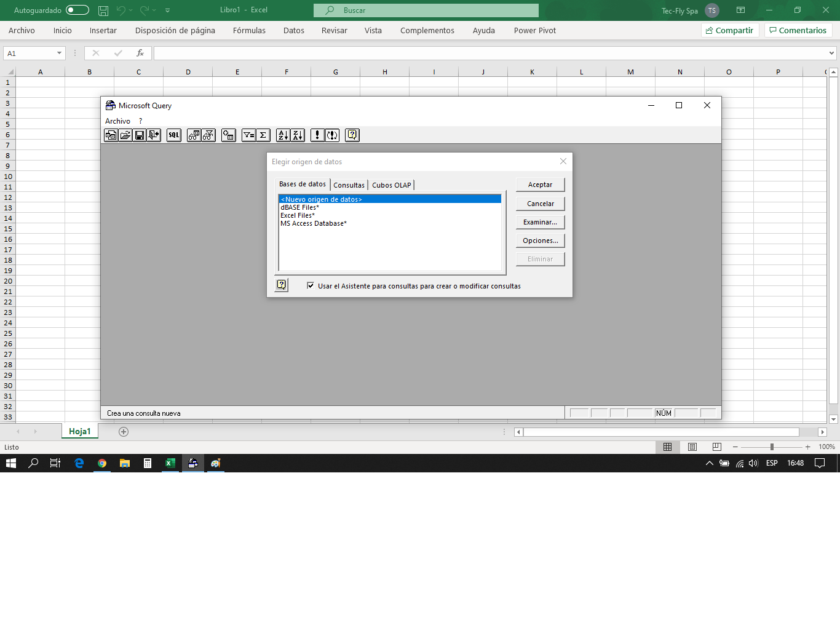Select Excel Files* data source
The width and height of the screenshot is (840, 620).
(x=390, y=215)
